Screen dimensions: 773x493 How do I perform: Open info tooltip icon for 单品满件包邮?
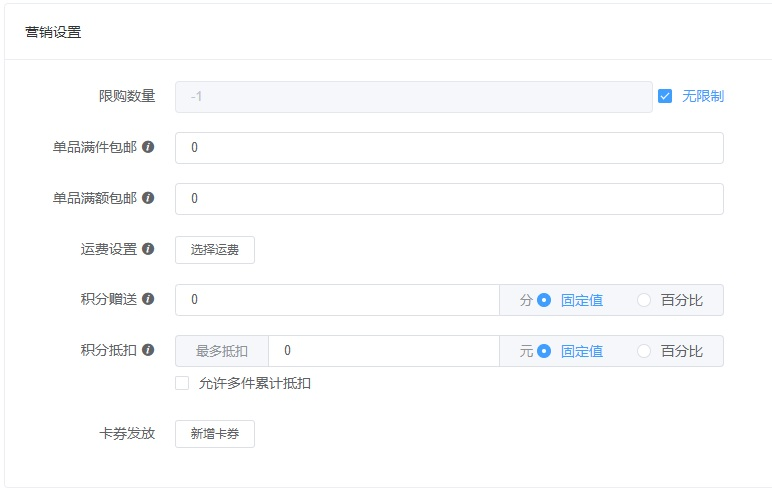click(148, 147)
